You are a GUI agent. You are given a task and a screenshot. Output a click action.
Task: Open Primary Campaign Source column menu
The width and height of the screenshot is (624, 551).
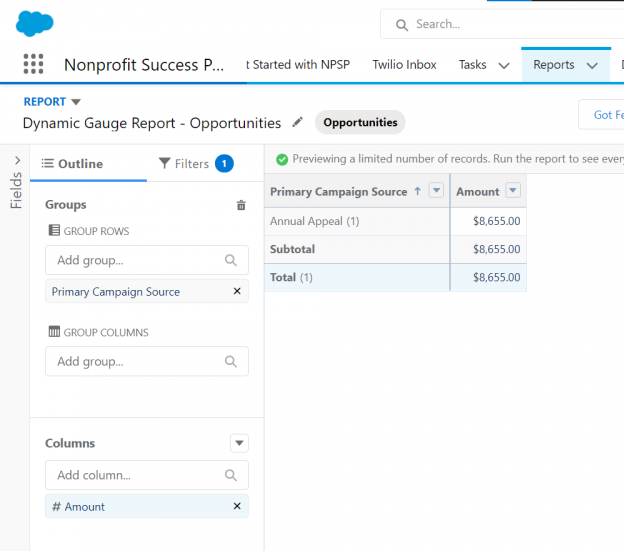point(436,191)
